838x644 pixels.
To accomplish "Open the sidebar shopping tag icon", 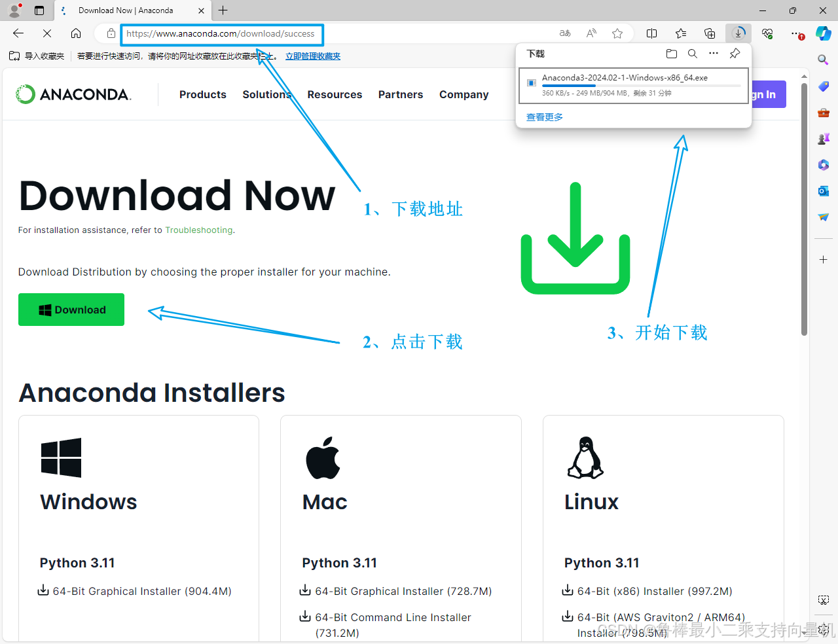I will coord(824,86).
